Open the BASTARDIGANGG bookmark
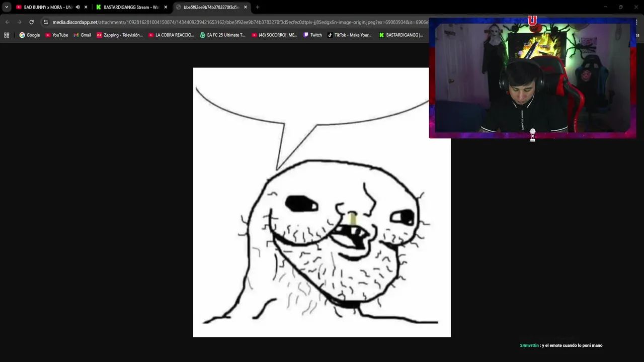 coord(401,35)
